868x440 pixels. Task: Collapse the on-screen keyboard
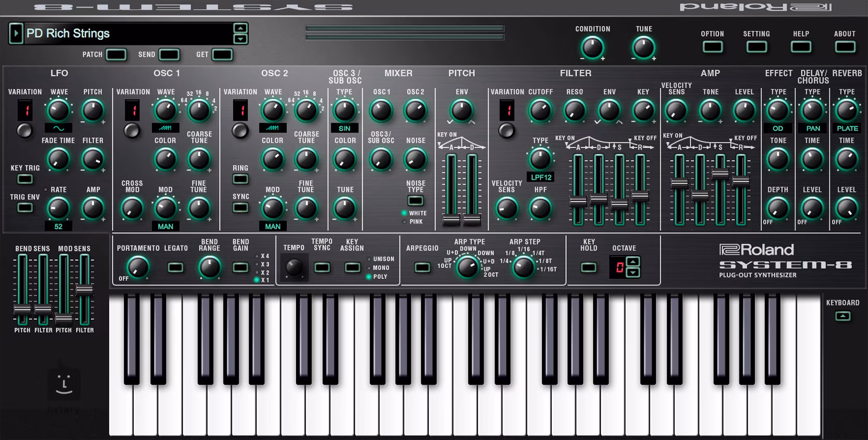coord(843,316)
